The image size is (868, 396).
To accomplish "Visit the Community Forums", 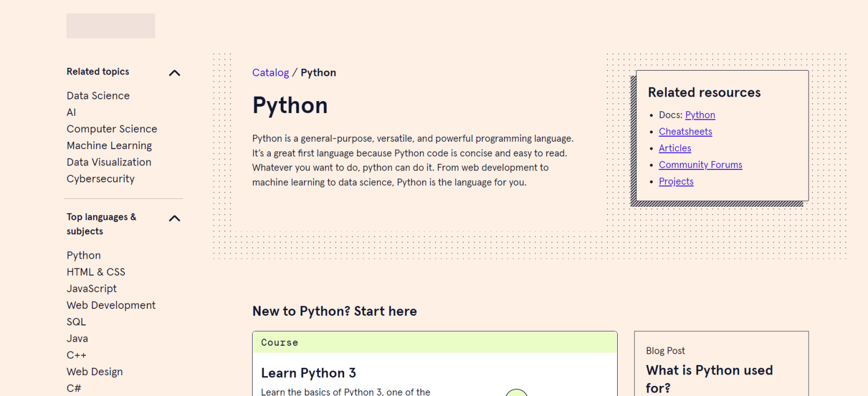I will click(700, 164).
